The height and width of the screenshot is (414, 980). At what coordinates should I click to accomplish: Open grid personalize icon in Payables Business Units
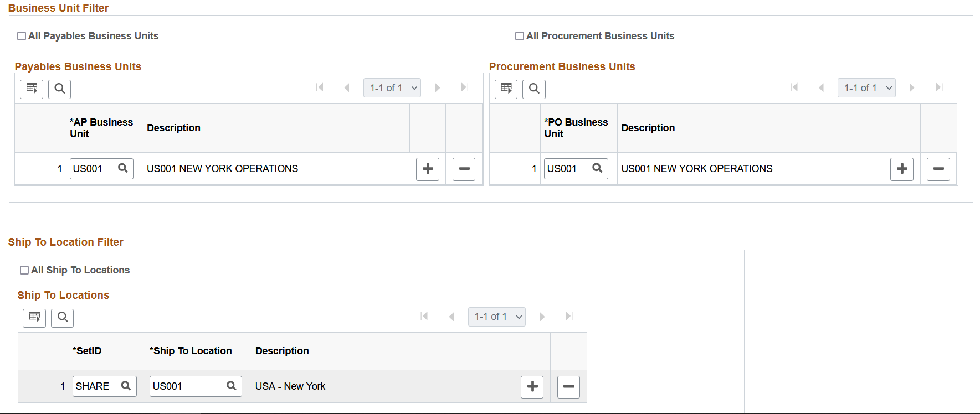point(32,89)
